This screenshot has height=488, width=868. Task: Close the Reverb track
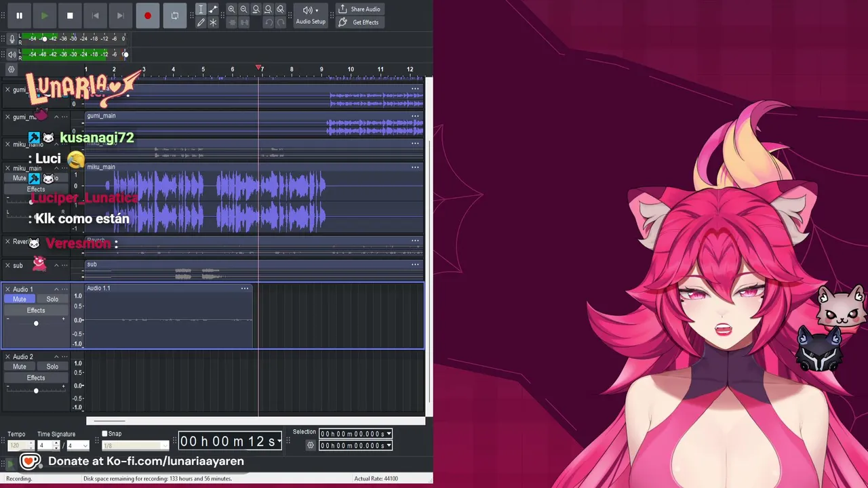(x=7, y=241)
